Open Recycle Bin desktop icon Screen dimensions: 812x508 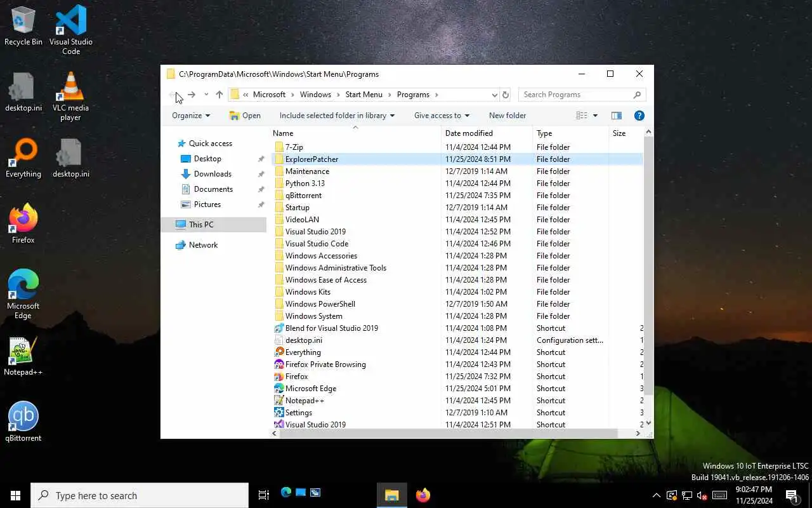click(x=23, y=25)
